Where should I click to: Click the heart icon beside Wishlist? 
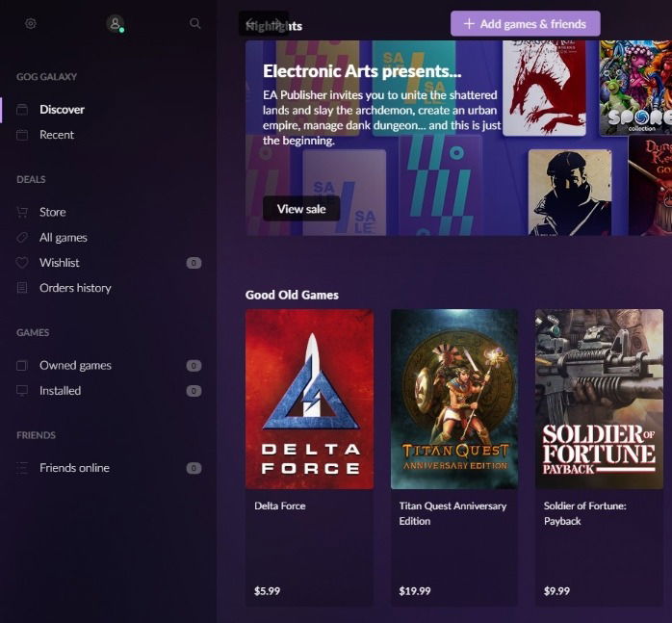tap(22, 263)
